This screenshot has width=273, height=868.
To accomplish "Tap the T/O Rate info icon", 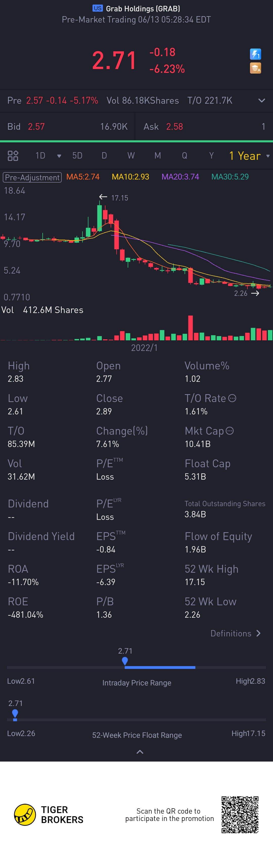I will click(232, 398).
